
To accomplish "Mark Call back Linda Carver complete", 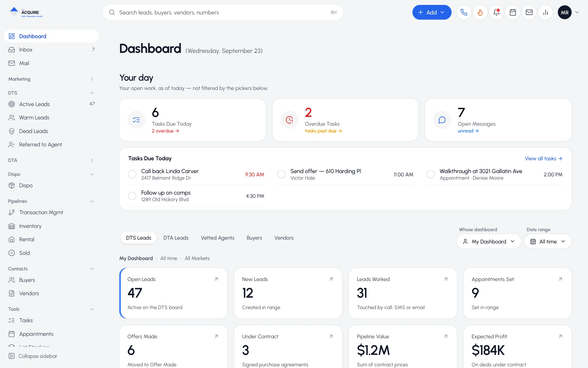I will 132,174.
